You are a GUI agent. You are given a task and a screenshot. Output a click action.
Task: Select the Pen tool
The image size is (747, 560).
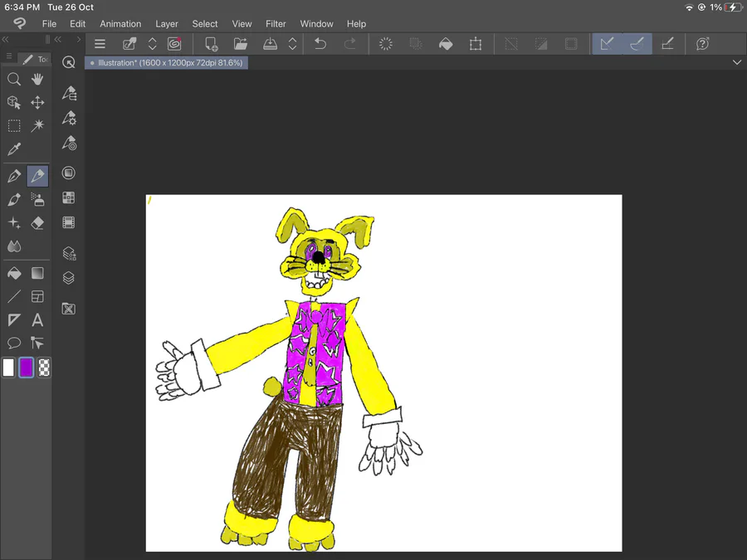coord(14,176)
